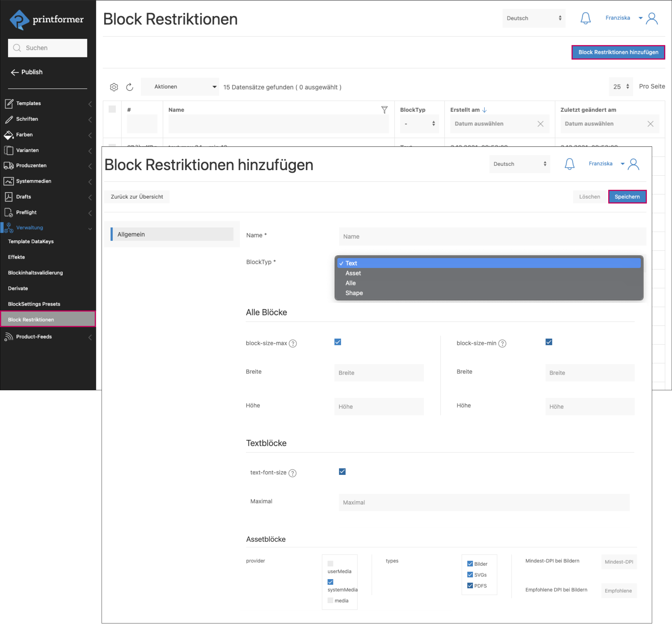Open the Aktionen dropdown
Image resolution: width=672 pixels, height=627 pixels.
point(180,87)
